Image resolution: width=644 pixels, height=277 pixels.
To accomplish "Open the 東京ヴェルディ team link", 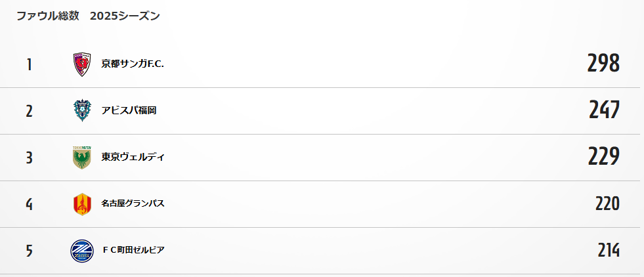I will click(x=133, y=157).
